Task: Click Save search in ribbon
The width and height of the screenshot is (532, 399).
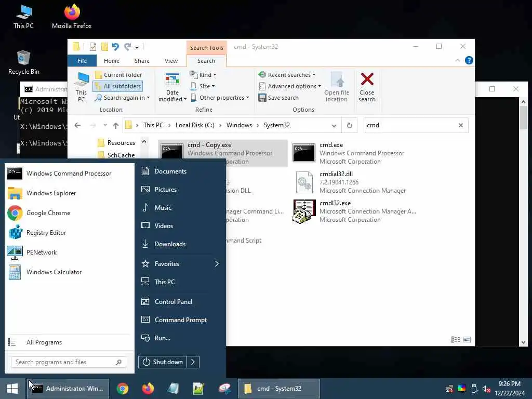Action: click(x=278, y=98)
